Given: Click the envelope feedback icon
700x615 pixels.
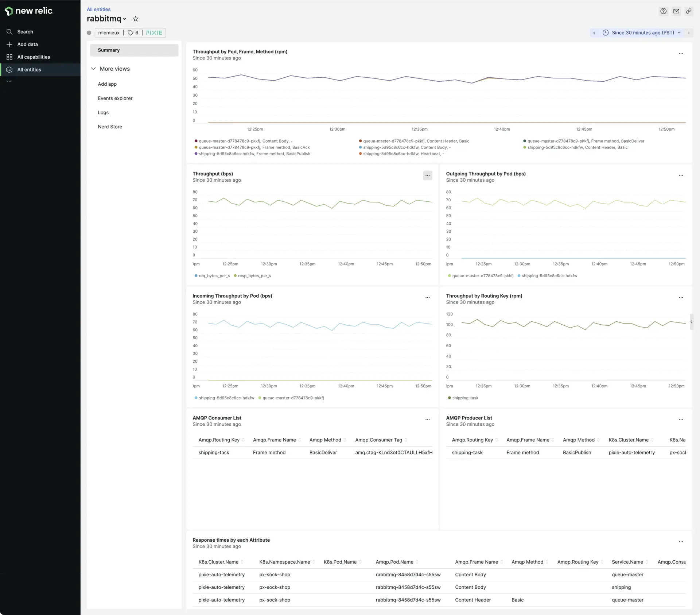Looking at the screenshot, I should (x=676, y=11).
